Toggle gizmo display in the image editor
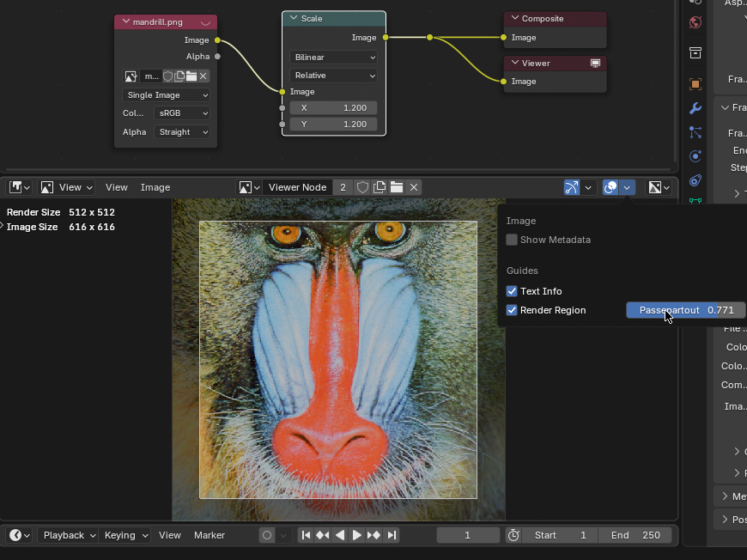Screen dimensions: 747x560 click(x=572, y=187)
